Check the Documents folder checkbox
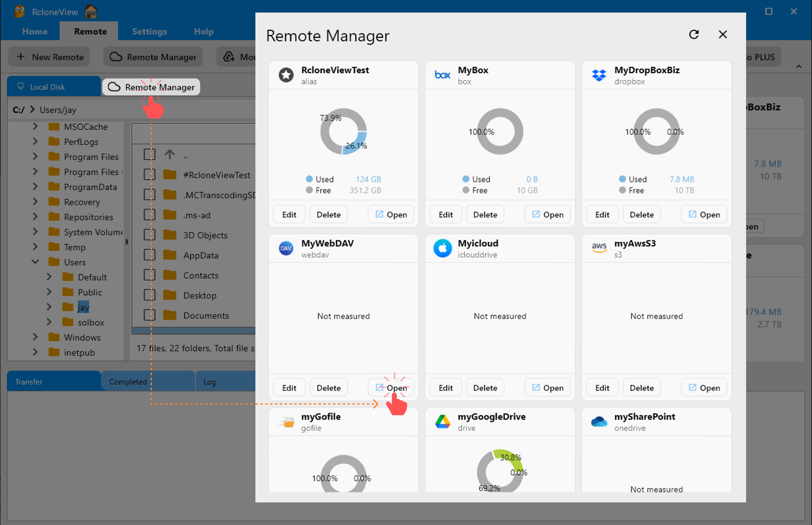This screenshot has height=525, width=812. point(149,315)
